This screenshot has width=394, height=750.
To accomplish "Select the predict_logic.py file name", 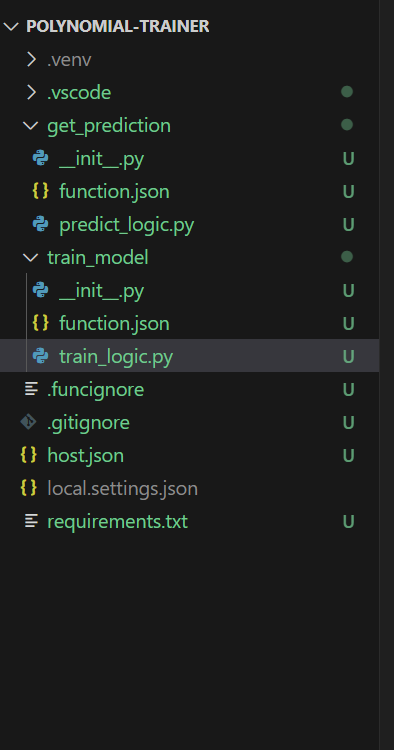I will click(126, 225).
